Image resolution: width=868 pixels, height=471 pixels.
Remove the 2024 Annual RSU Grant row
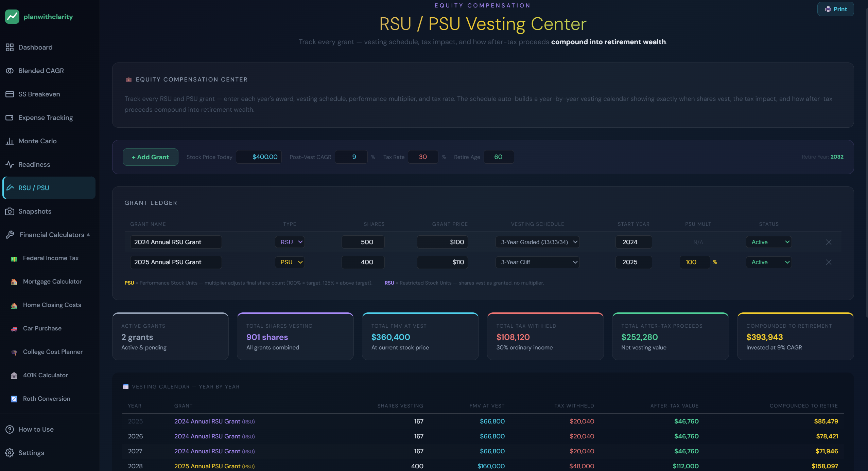point(829,242)
